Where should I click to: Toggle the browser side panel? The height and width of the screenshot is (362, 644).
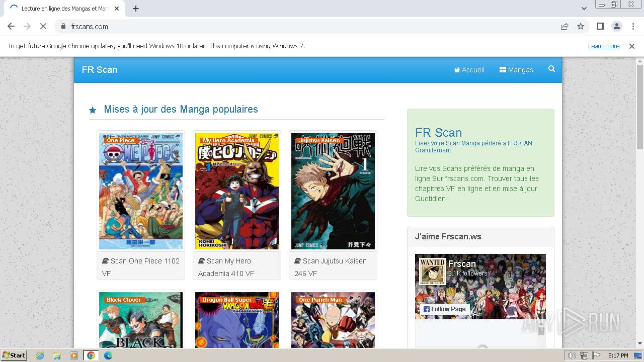600,26
